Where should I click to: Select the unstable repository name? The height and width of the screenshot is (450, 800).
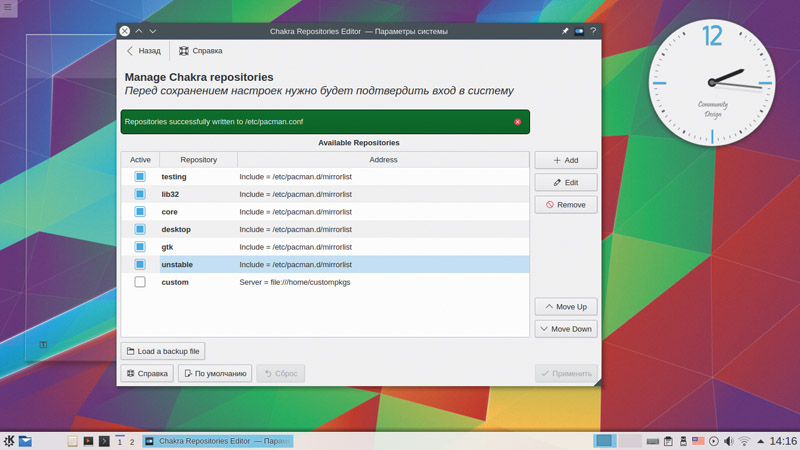[177, 264]
